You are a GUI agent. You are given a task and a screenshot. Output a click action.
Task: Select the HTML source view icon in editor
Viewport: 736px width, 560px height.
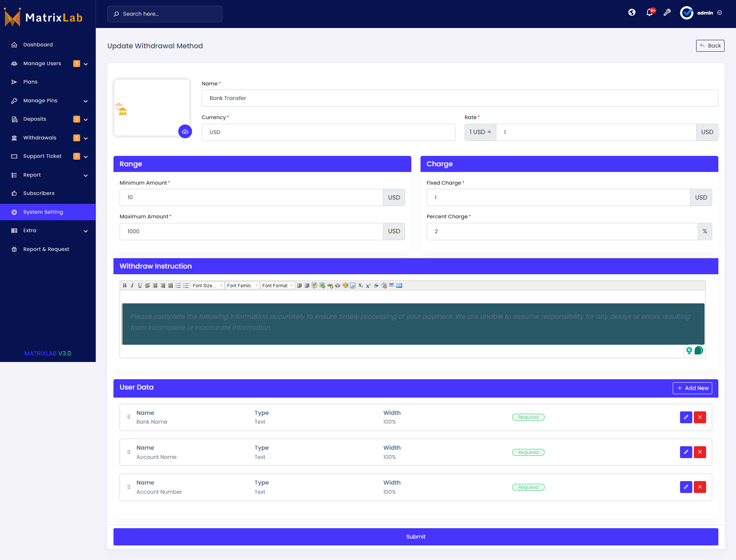(399, 285)
